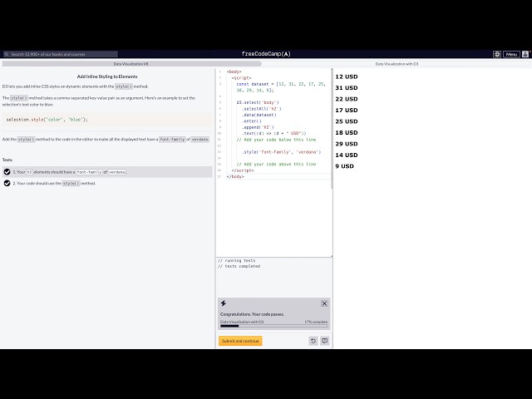Click the '17% complete' progress label

tap(316, 322)
